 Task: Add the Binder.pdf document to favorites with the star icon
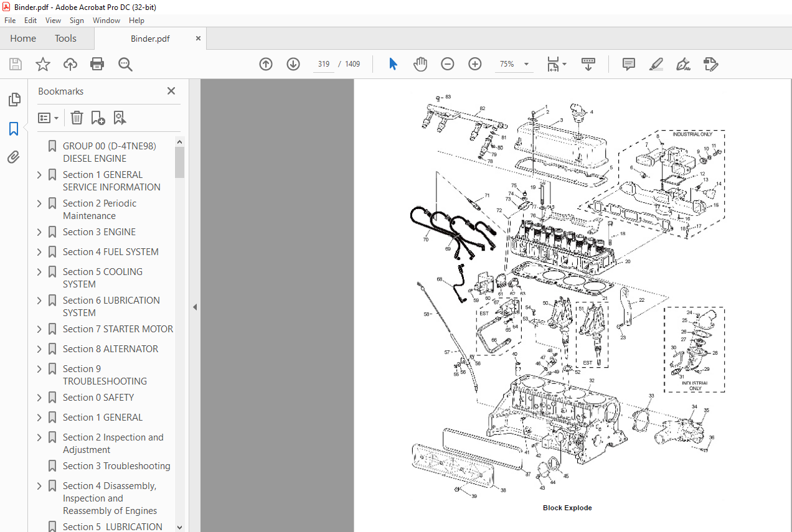[x=43, y=64]
